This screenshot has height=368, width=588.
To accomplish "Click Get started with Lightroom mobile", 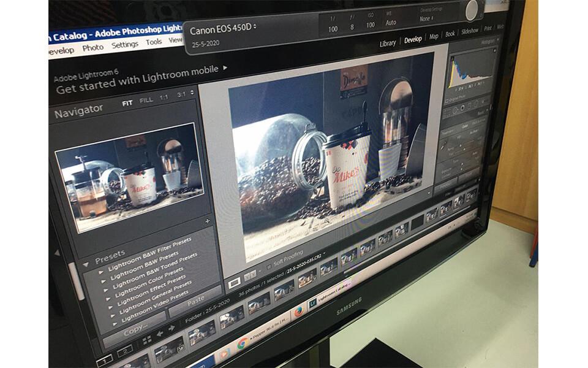I will tap(137, 79).
